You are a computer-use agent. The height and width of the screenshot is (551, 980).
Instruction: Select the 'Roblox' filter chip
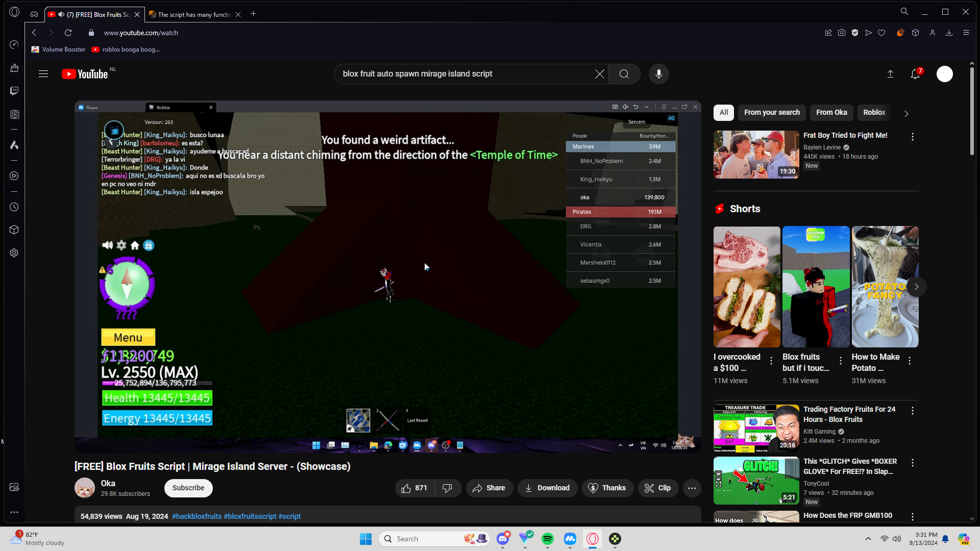874,113
